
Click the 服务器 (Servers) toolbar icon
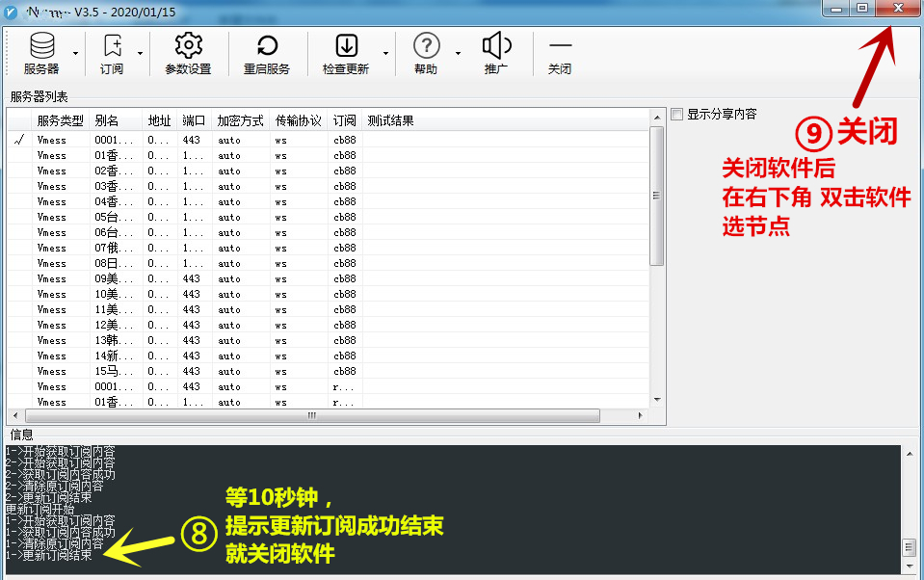pyautogui.click(x=41, y=46)
